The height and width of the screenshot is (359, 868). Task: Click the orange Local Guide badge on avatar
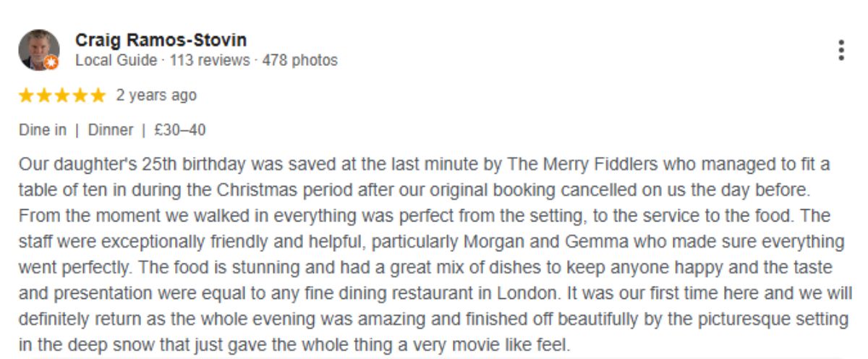(x=51, y=63)
